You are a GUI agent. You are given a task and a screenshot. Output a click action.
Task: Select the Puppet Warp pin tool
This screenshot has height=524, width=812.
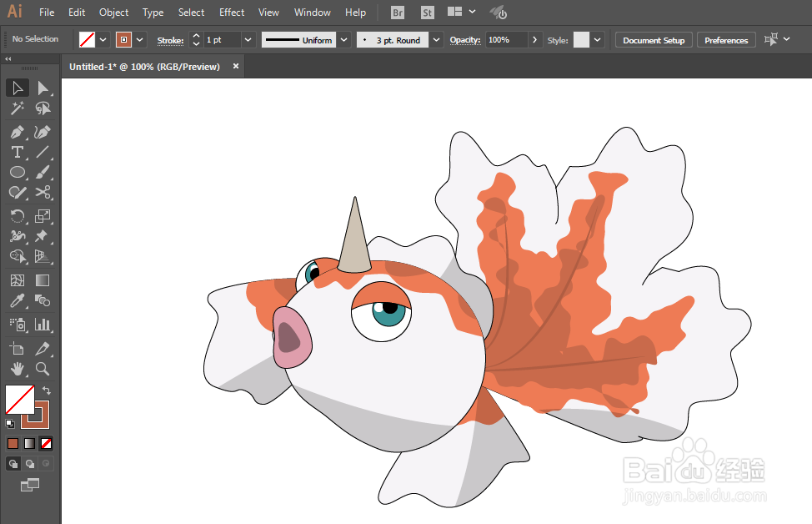point(43,236)
